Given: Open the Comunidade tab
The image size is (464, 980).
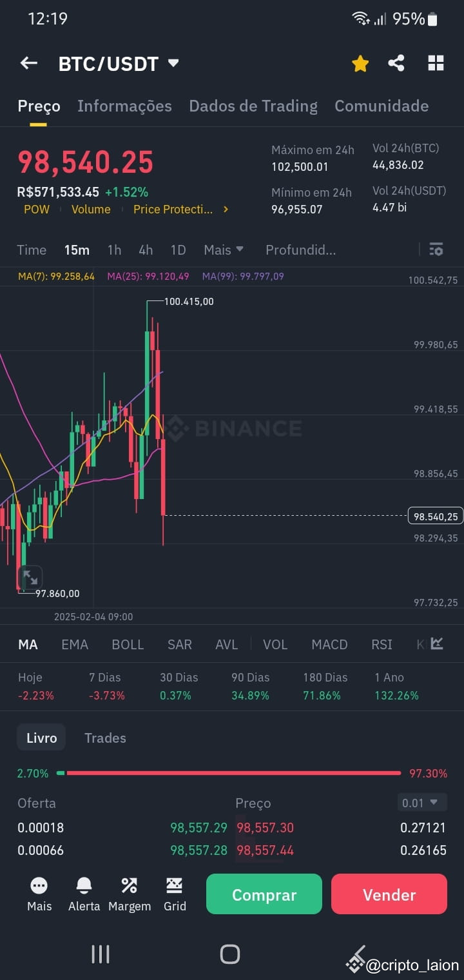Looking at the screenshot, I should pos(382,106).
